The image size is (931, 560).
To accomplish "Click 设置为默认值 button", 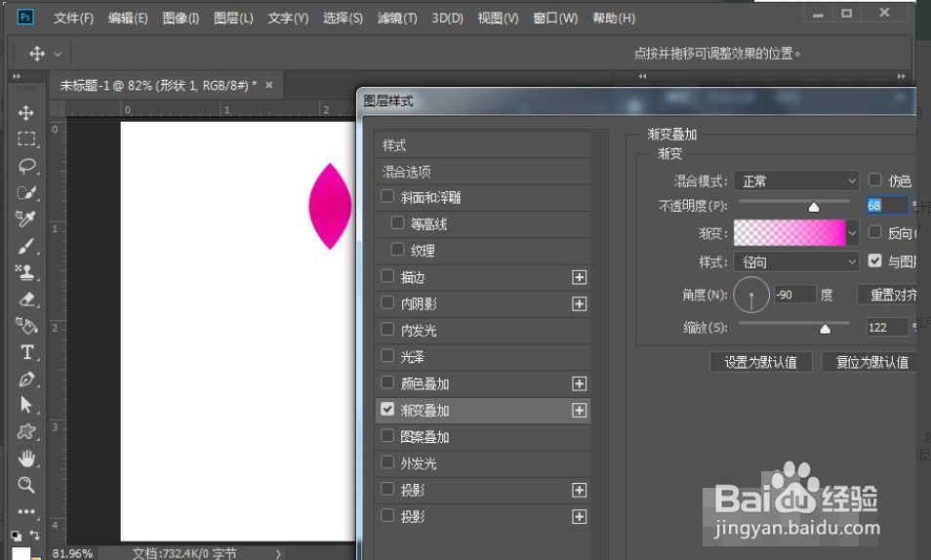I will click(x=760, y=362).
